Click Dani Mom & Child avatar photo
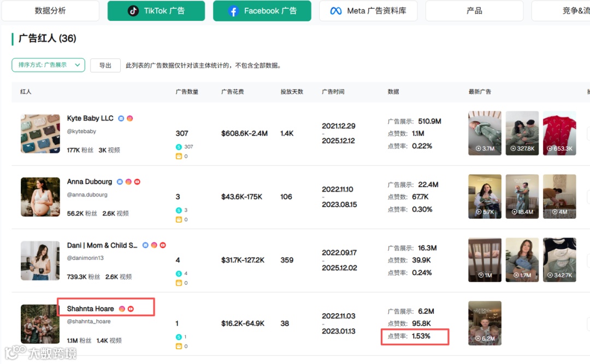 click(x=40, y=261)
